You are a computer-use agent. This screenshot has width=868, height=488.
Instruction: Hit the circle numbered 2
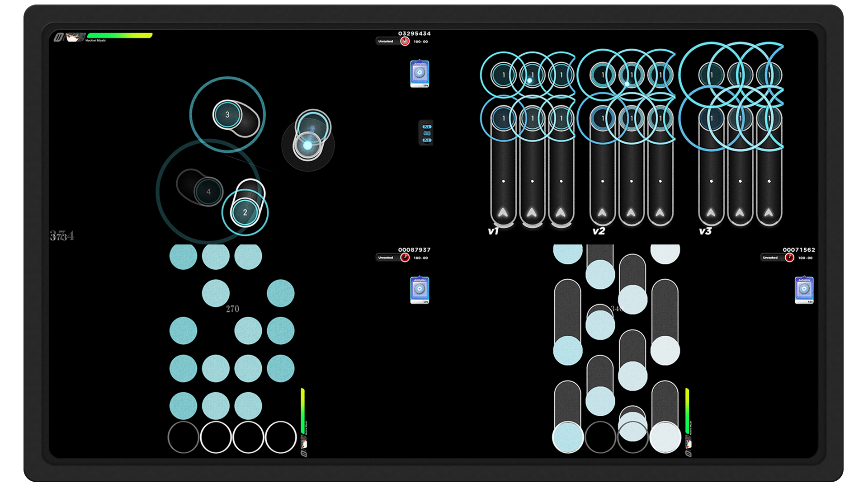tap(245, 212)
